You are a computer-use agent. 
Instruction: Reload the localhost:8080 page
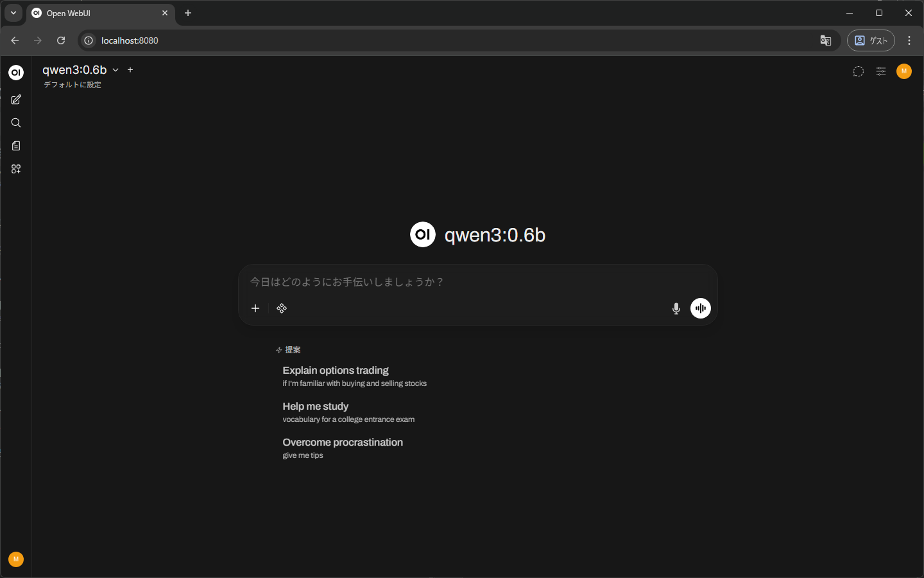pyautogui.click(x=61, y=40)
